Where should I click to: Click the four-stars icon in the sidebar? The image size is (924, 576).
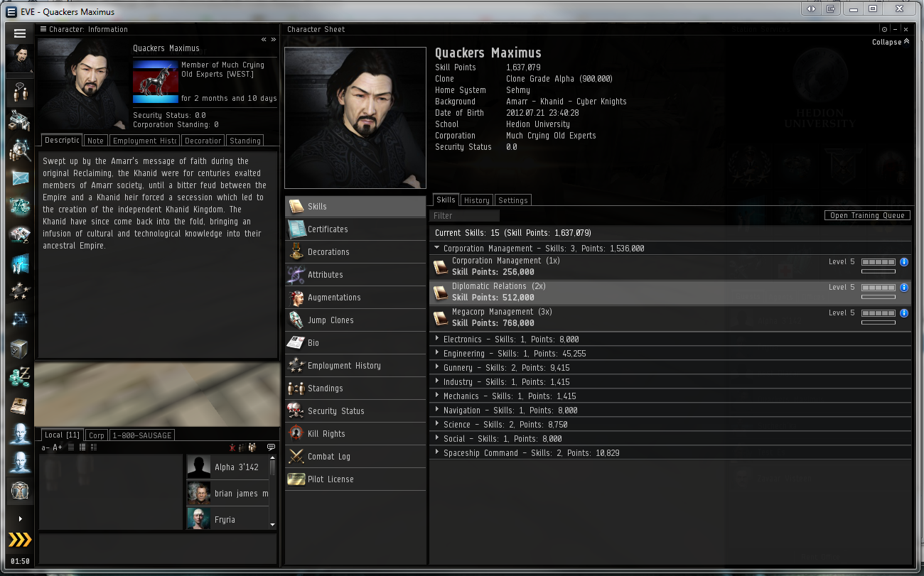tap(20, 291)
